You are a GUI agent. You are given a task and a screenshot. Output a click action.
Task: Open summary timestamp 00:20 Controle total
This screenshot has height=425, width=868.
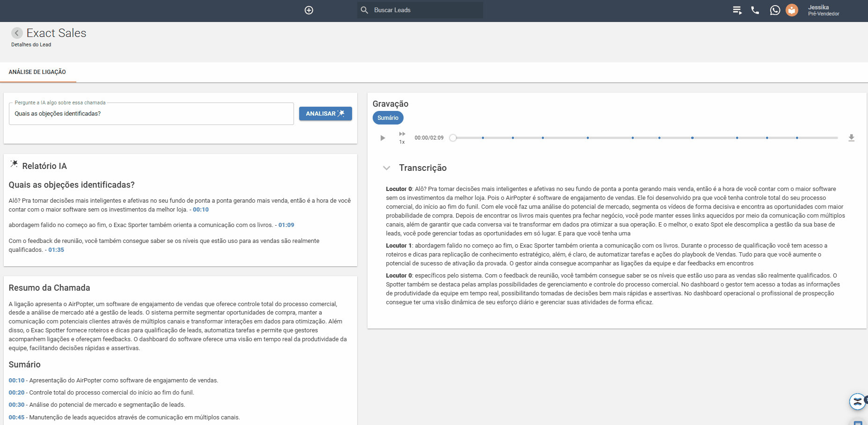[16, 393]
